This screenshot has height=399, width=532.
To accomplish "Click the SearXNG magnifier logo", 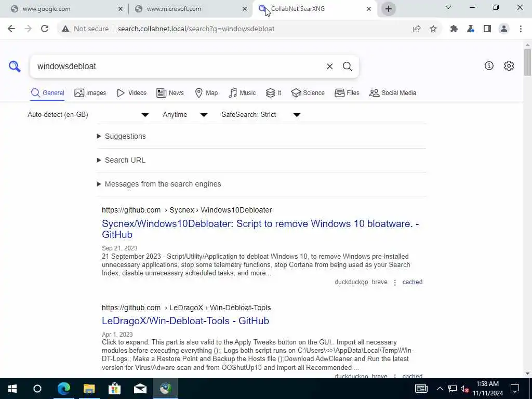I will (x=15, y=66).
